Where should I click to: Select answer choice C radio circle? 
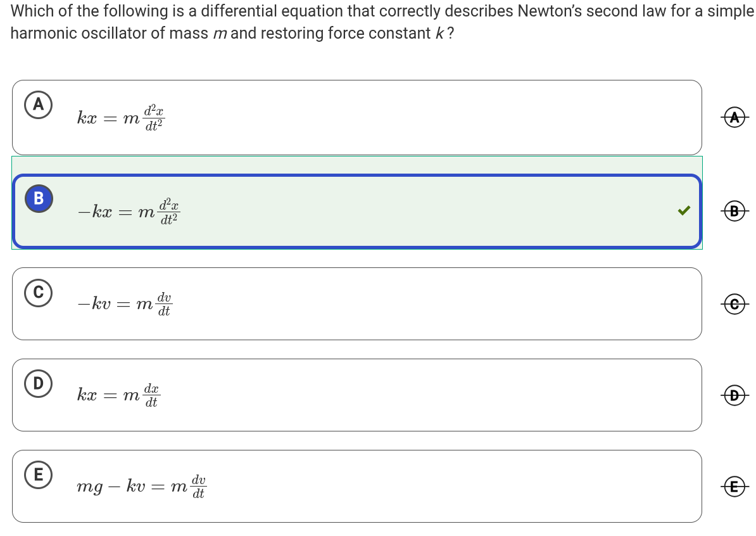coord(39,292)
